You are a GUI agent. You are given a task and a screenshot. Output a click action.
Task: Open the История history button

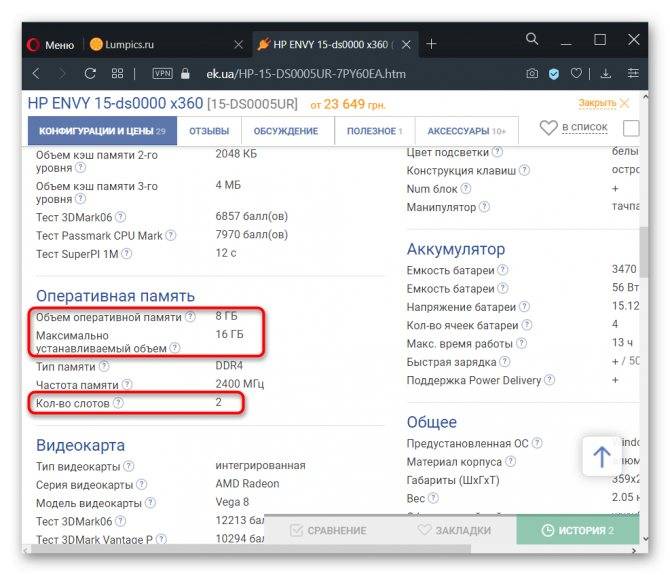578,530
